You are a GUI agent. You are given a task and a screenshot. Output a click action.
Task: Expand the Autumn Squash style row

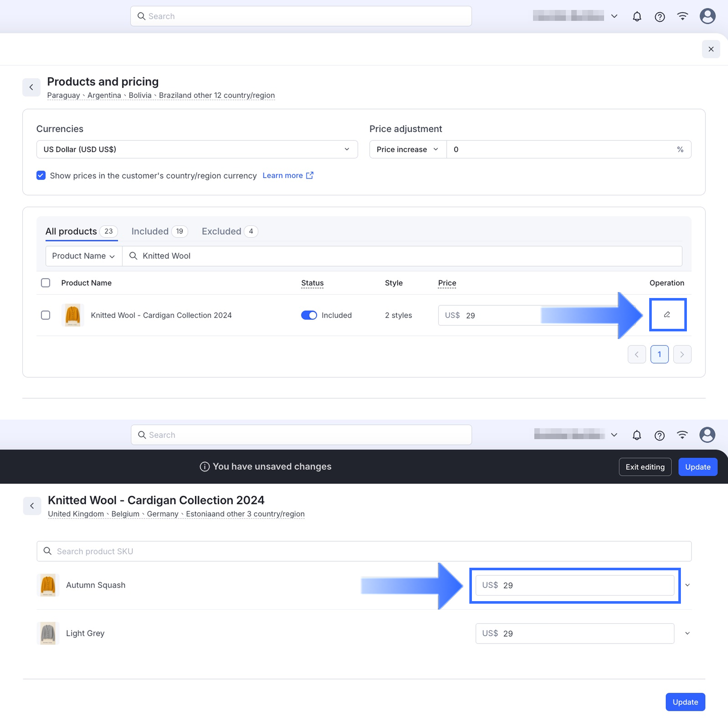point(687,585)
